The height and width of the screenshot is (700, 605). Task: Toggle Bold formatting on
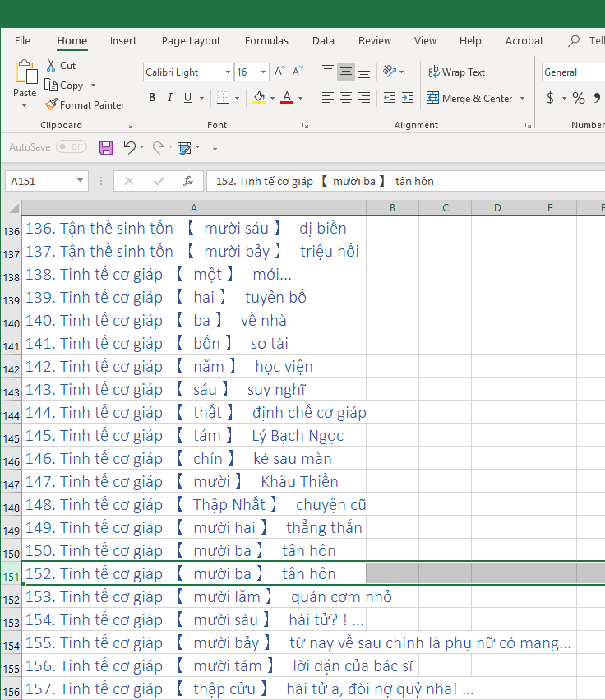152,98
